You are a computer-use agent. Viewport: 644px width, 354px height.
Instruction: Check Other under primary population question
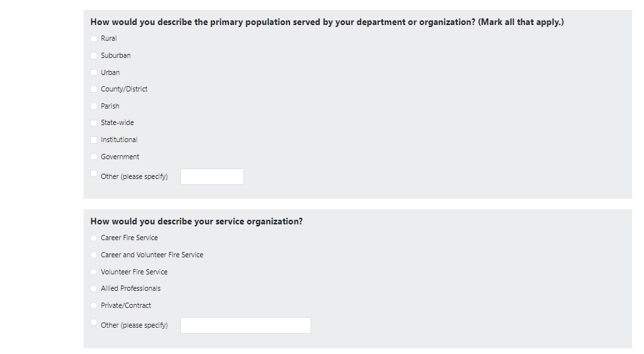pyautogui.click(x=93, y=174)
